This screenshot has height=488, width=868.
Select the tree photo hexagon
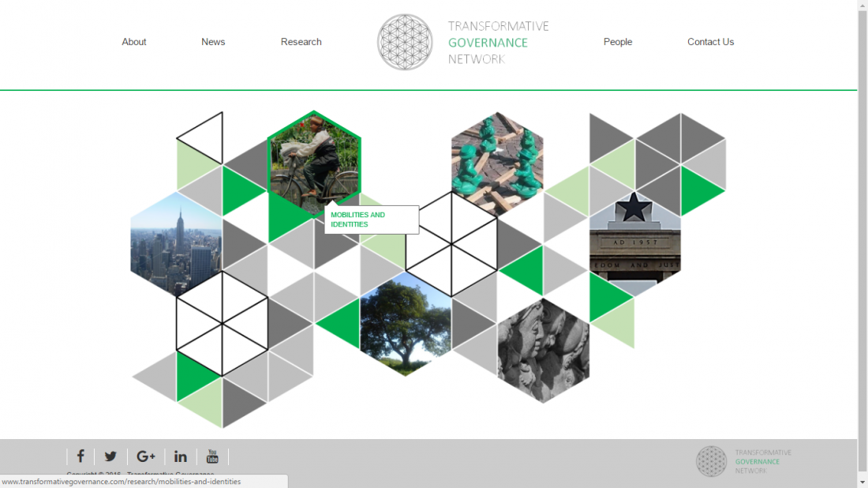pyautogui.click(x=406, y=324)
